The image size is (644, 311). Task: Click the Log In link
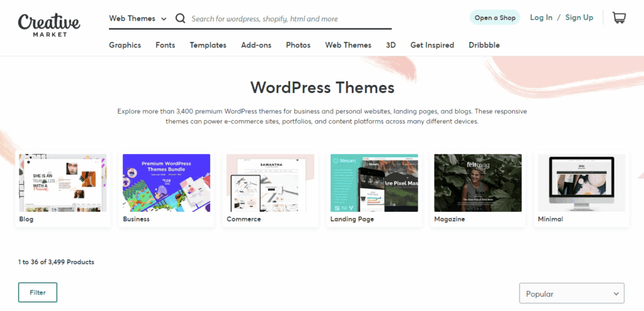[541, 18]
